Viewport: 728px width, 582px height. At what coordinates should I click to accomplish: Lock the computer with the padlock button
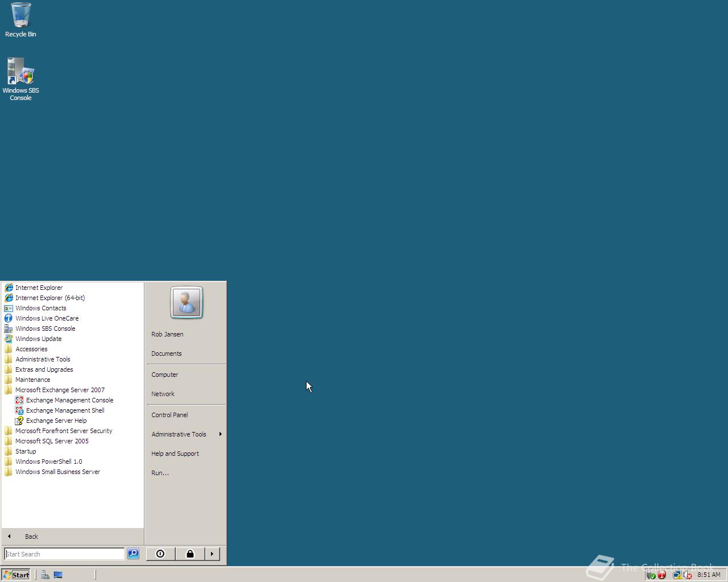click(190, 554)
